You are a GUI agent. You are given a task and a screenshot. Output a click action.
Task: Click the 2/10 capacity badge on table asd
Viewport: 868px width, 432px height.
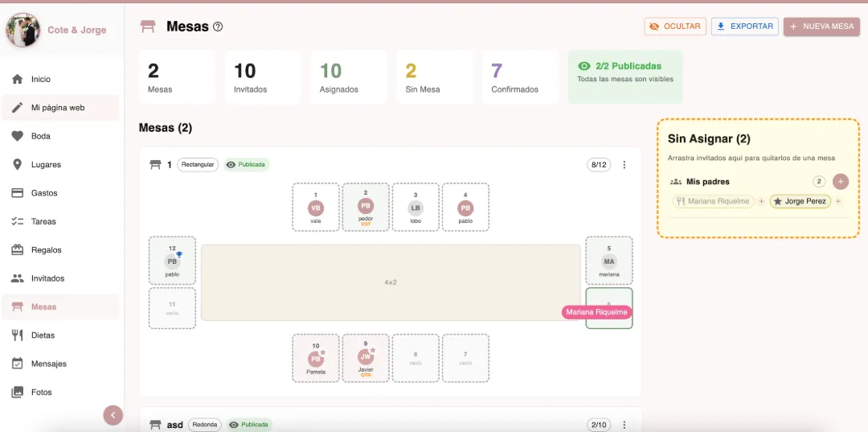point(599,425)
